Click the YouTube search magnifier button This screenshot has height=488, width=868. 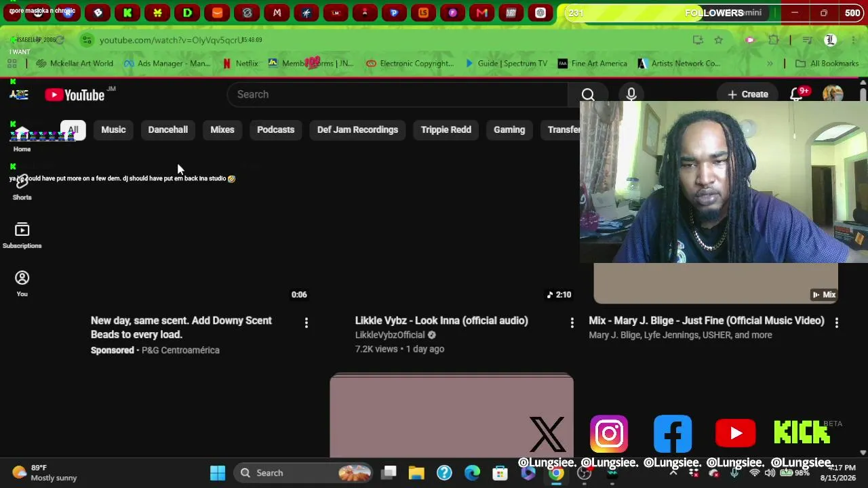tap(588, 95)
